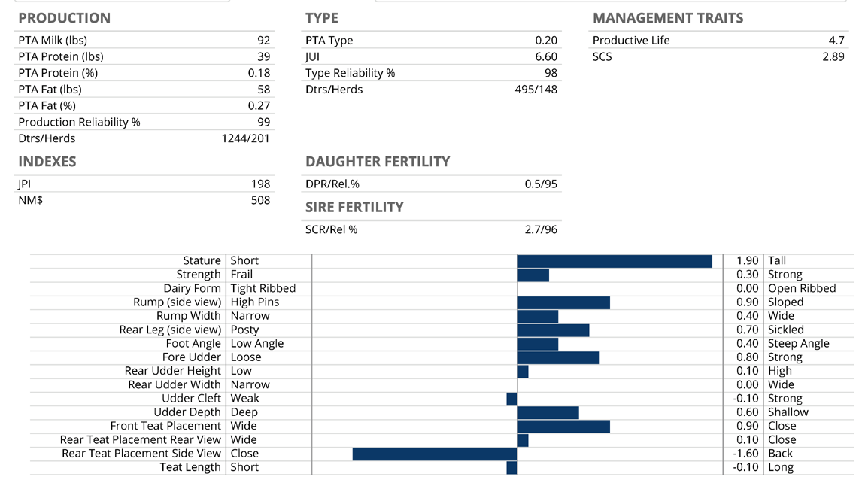This screenshot has height=492, width=868.
Task: Click the INDEXES section heading
Action: coord(47,162)
